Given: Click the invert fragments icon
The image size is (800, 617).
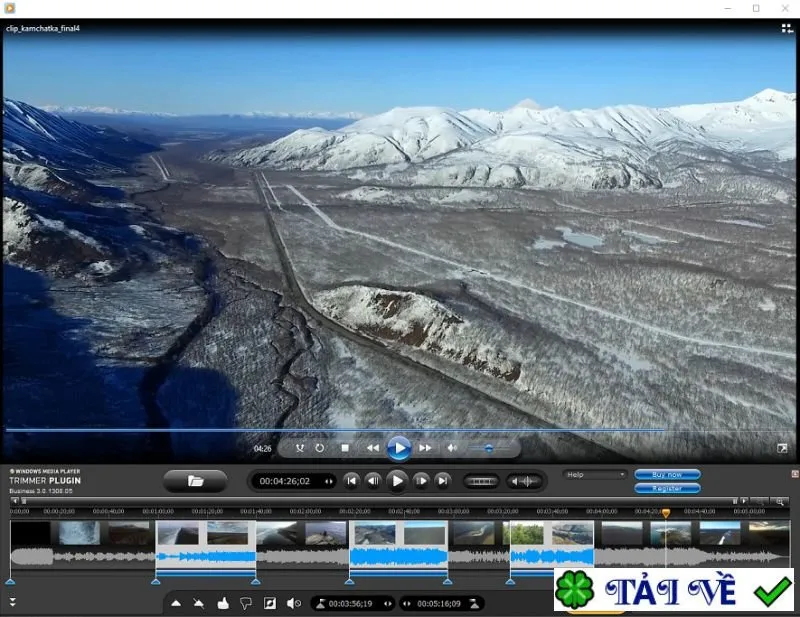Looking at the screenshot, I should point(270,604).
